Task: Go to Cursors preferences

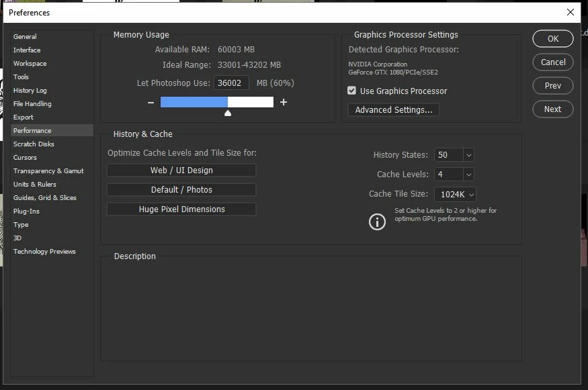Action: [x=52, y=157]
